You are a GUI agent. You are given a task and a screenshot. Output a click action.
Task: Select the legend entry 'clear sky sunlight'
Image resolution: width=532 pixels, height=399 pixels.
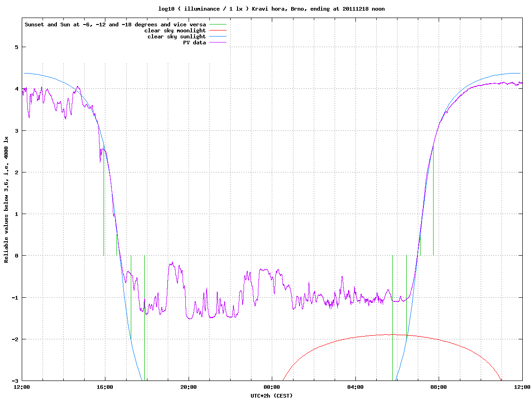(x=177, y=37)
